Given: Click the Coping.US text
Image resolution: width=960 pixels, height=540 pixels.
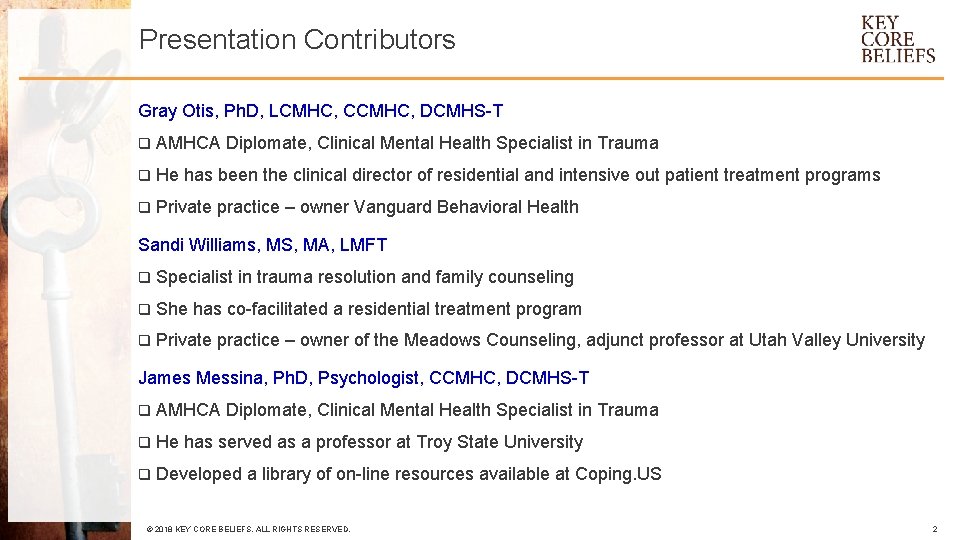Looking at the screenshot, I should (x=618, y=474).
